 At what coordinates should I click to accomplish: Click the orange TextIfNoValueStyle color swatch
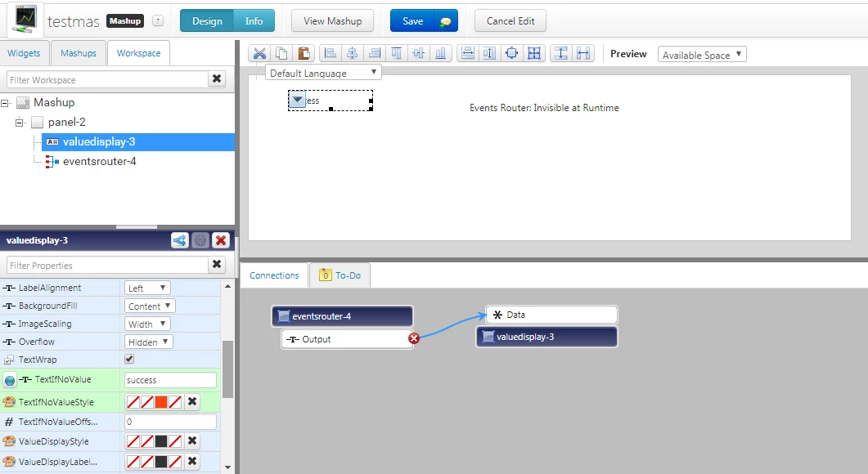(x=161, y=401)
